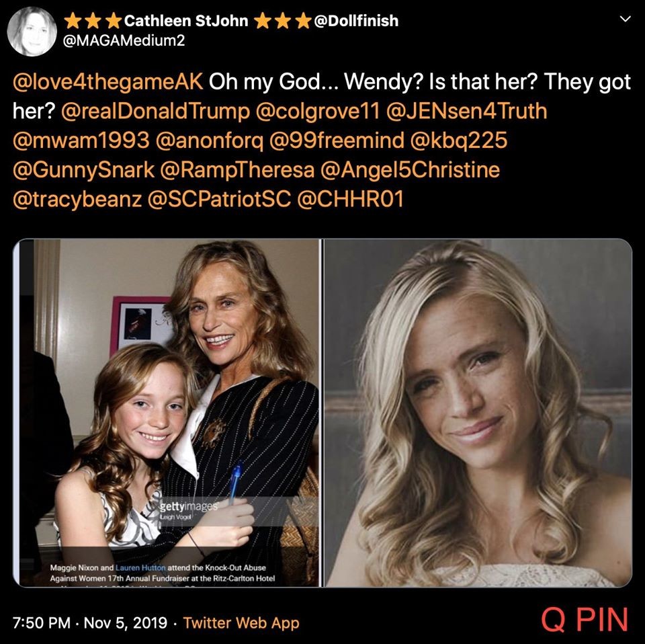Open the @RampTheresa mention
The height and width of the screenshot is (644, 645).
(x=238, y=169)
